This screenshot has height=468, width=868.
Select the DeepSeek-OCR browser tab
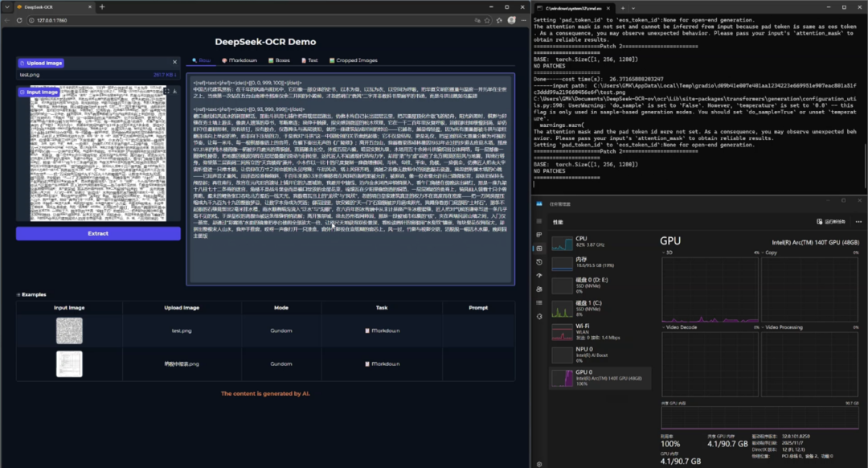(x=54, y=6)
